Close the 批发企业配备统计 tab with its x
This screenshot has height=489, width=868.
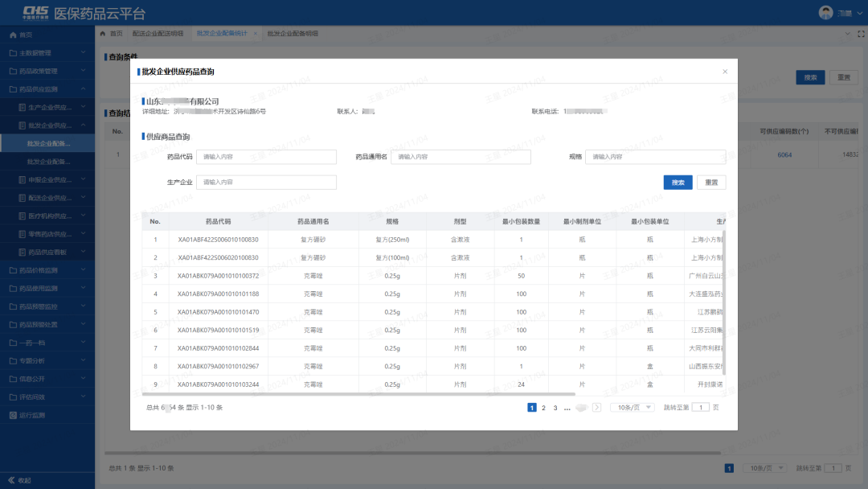point(256,34)
